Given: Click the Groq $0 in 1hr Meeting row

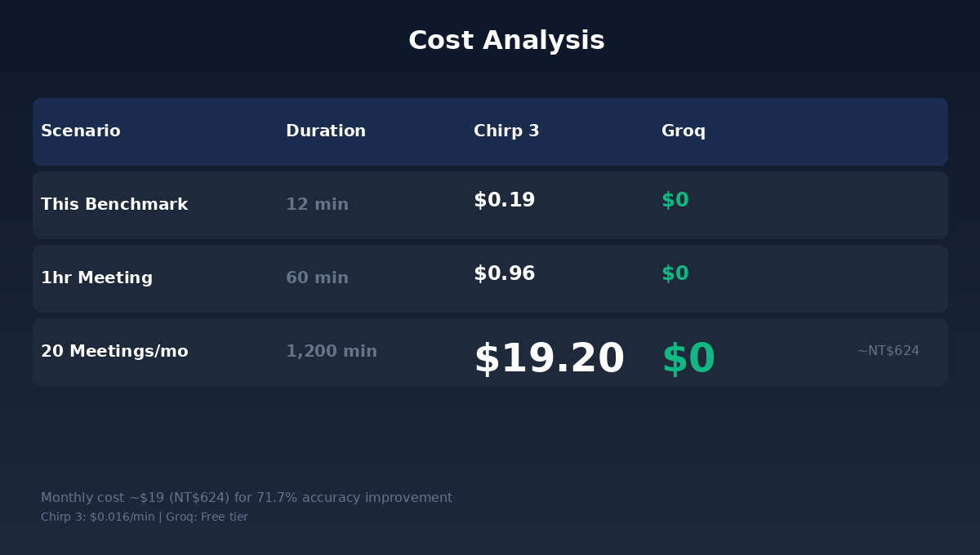Looking at the screenshot, I should tap(675, 274).
